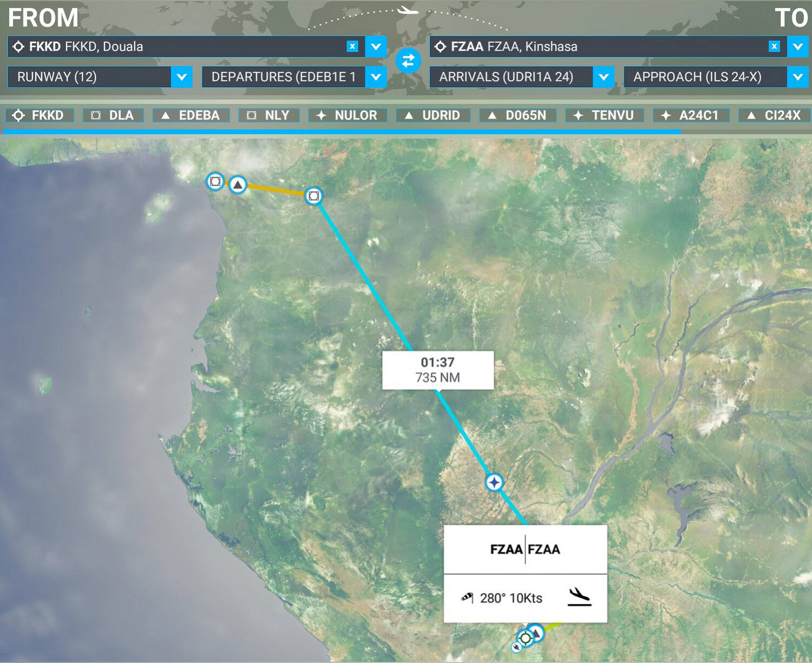
Task: Click the landing airplane icon in FZAA popup
Action: (x=579, y=597)
